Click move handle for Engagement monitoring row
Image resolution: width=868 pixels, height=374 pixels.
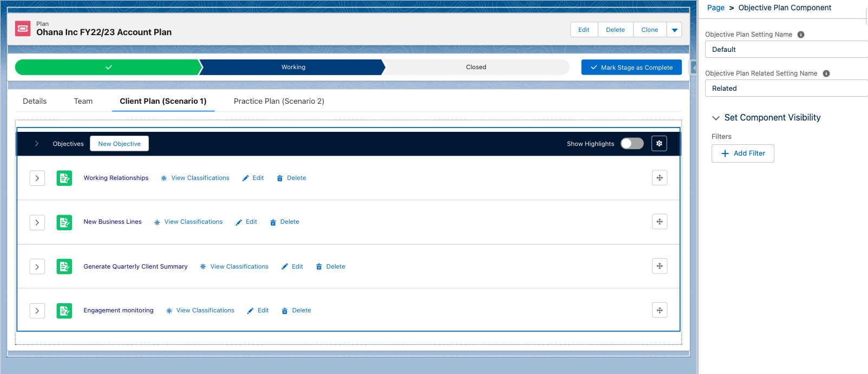(660, 310)
